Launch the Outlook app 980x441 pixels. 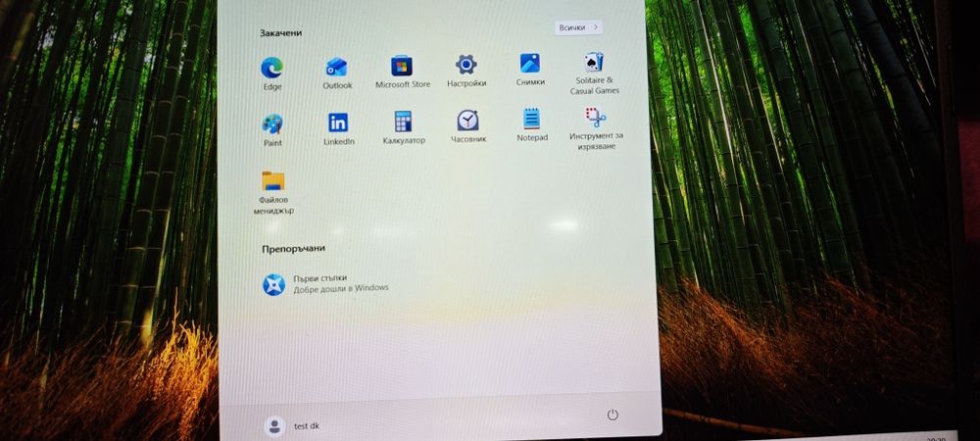coord(337,73)
